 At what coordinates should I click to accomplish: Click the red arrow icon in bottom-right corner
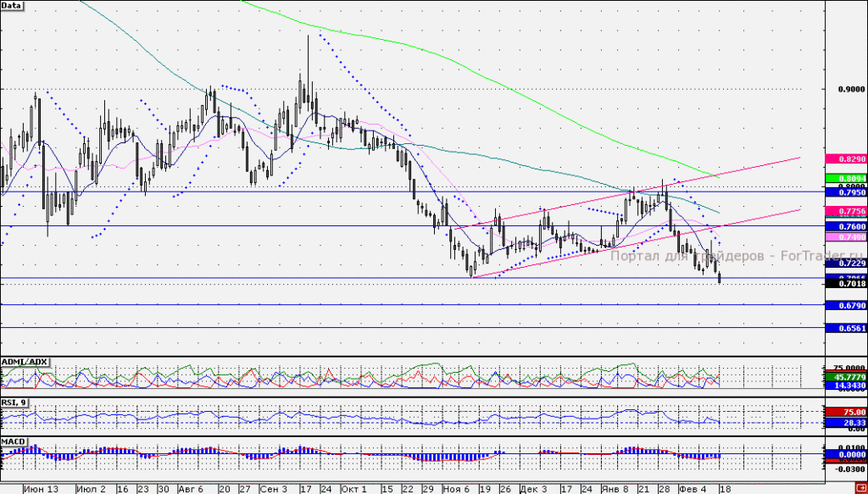[862, 489]
